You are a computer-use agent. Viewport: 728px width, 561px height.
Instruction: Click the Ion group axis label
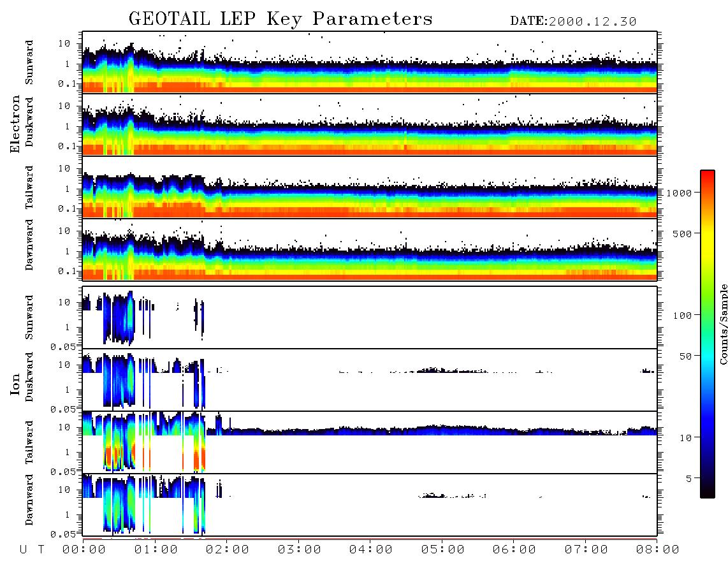[15, 384]
